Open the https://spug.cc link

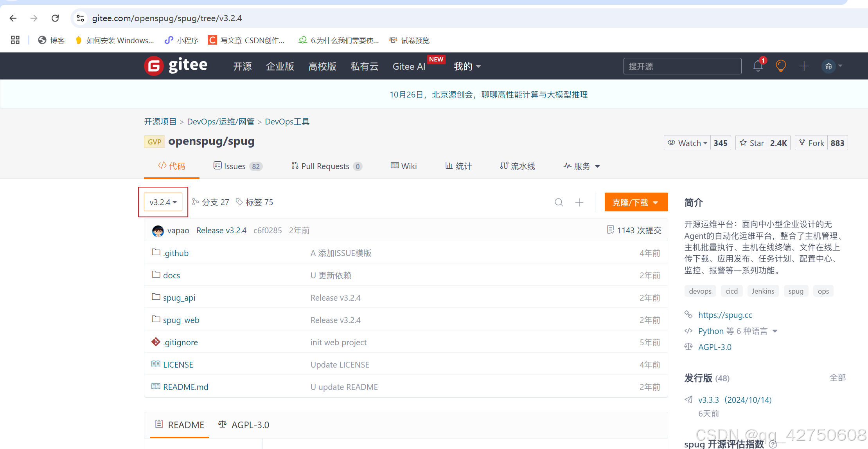tap(725, 315)
